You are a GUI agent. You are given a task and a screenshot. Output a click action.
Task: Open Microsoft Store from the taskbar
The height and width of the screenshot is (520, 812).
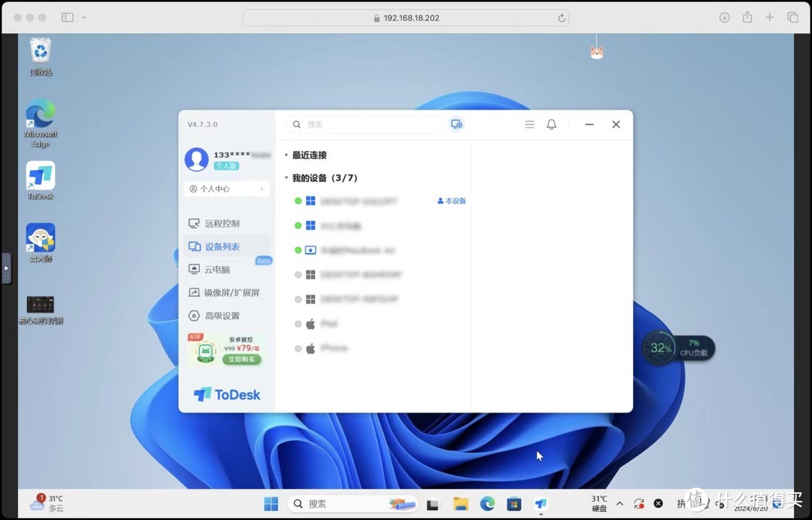(x=514, y=503)
